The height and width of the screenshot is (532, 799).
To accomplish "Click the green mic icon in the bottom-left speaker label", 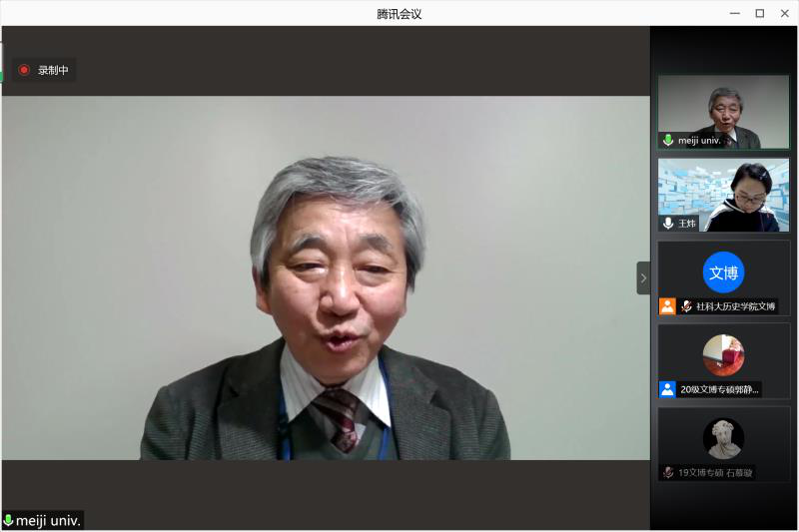I will tap(9, 520).
